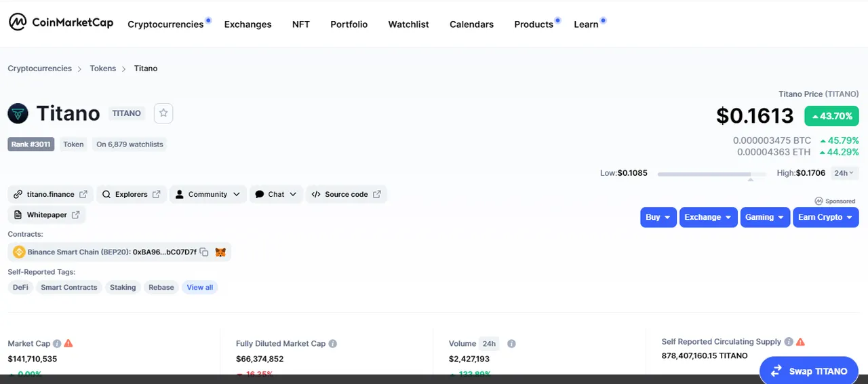This screenshot has height=384, width=868.
Task: Expand the Earn Crypto dropdown
Action: [826, 217]
